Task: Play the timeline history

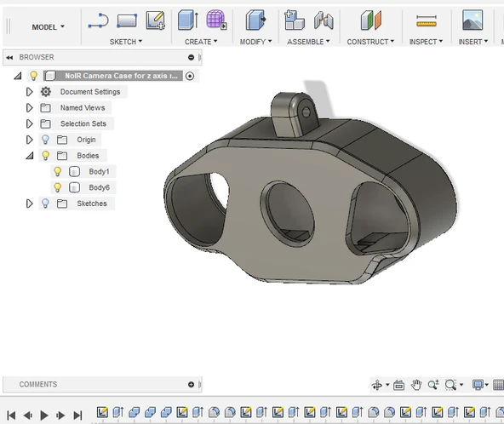Action: [x=44, y=415]
